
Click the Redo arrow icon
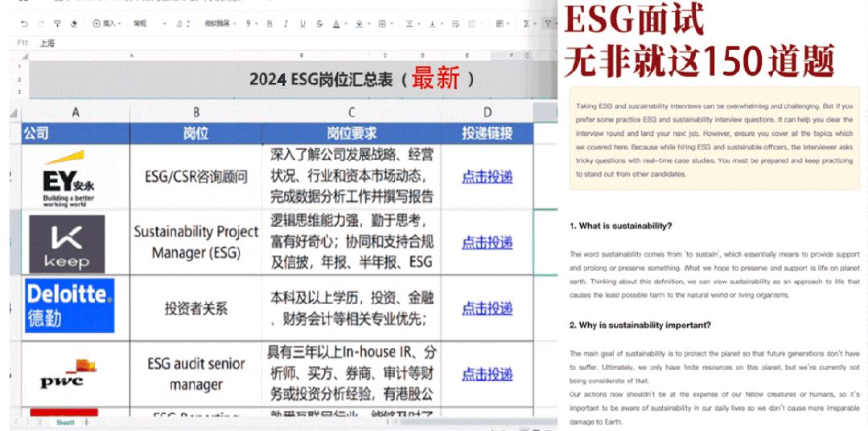(40, 24)
